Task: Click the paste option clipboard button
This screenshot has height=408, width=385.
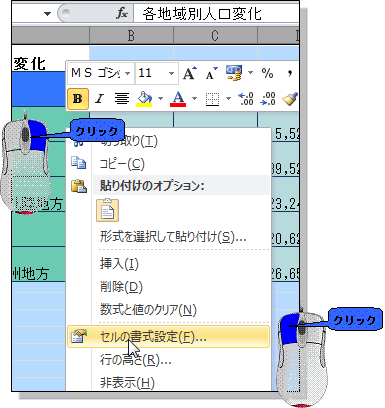Action: 107,210
